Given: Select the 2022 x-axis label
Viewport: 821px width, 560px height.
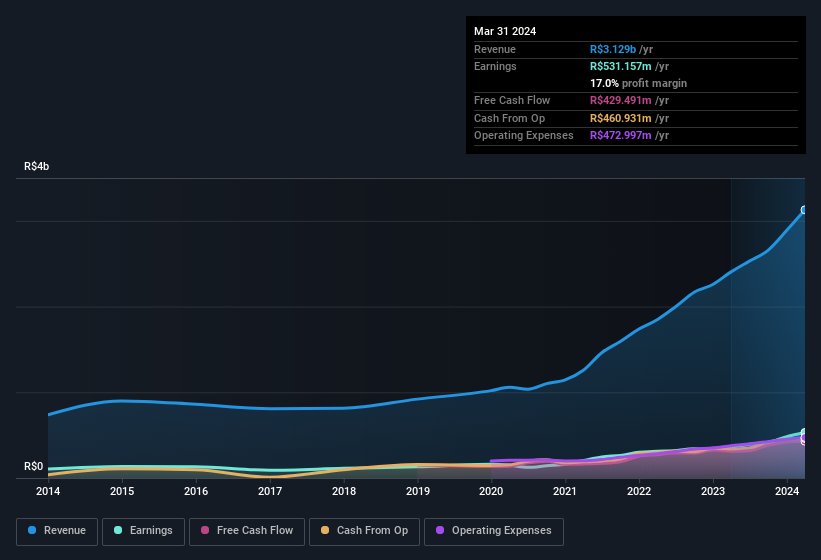Looking at the screenshot, I should [x=639, y=491].
